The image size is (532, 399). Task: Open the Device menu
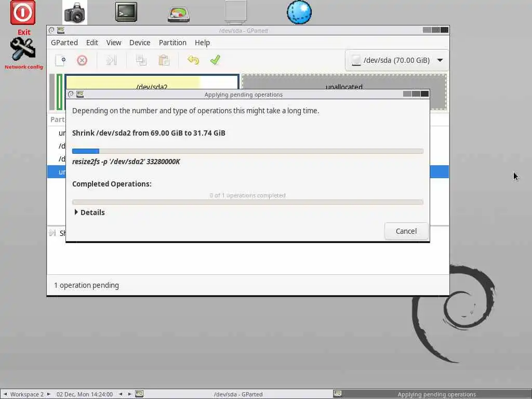coord(139,43)
